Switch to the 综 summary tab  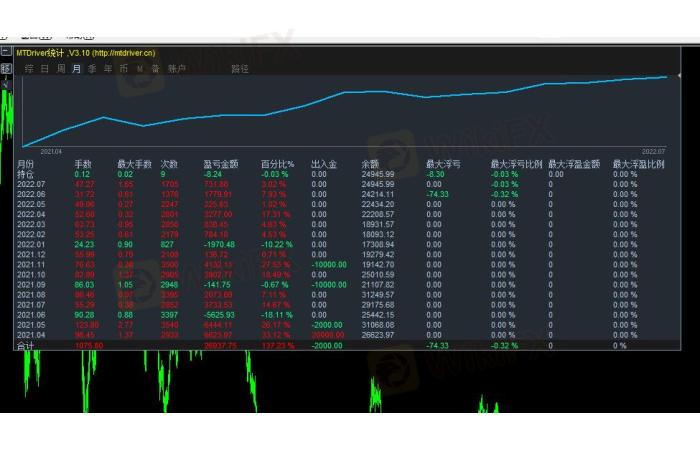pyautogui.click(x=29, y=69)
